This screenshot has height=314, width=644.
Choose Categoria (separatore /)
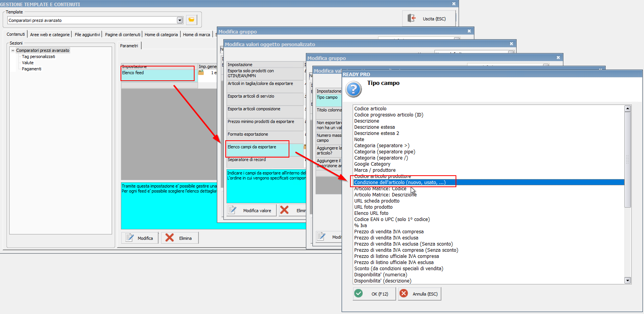[381, 158]
